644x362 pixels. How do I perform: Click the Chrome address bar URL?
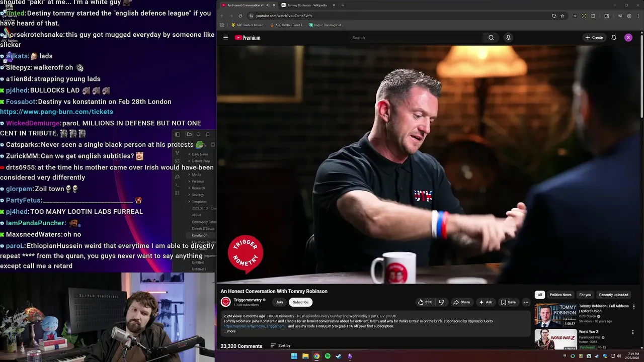coord(284,16)
